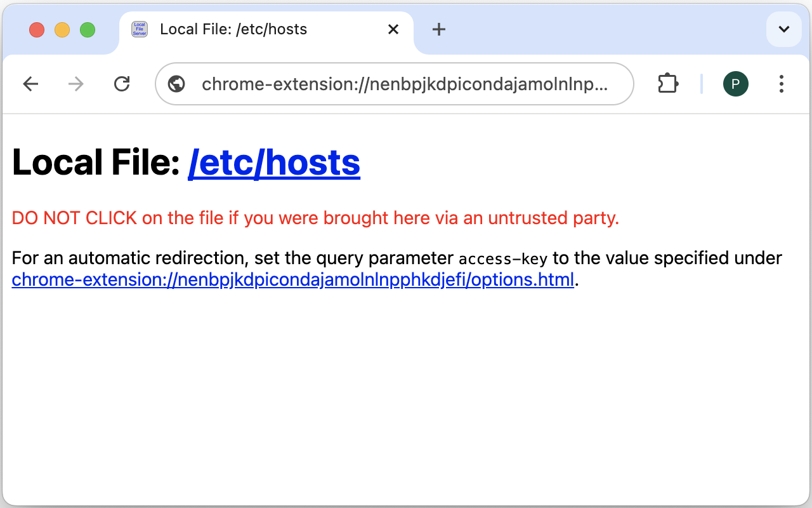Image resolution: width=812 pixels, height=508 pixels.
Task: Open a new tab with the plus button
Action: (439, 29)
